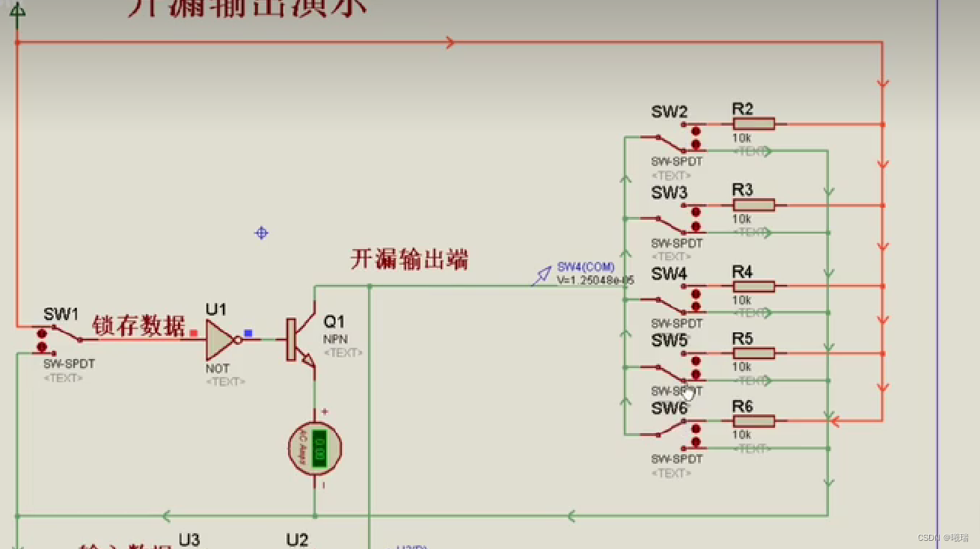980x549 pixels.
Task: Select resistor R5 symbol
Action: 753,353
